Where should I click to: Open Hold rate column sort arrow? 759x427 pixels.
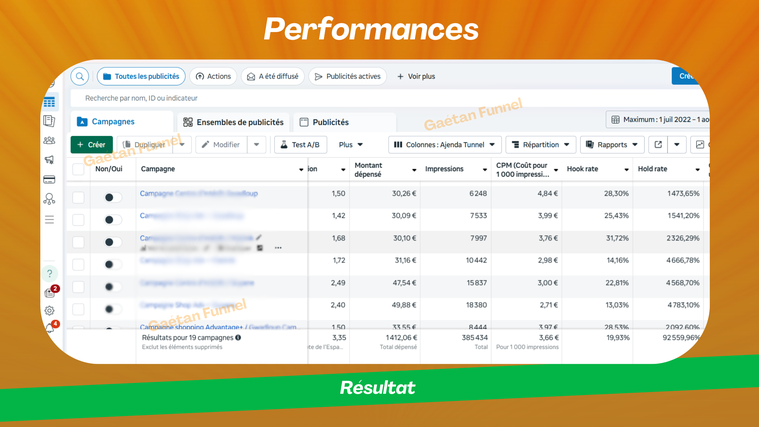click(698, 169)
